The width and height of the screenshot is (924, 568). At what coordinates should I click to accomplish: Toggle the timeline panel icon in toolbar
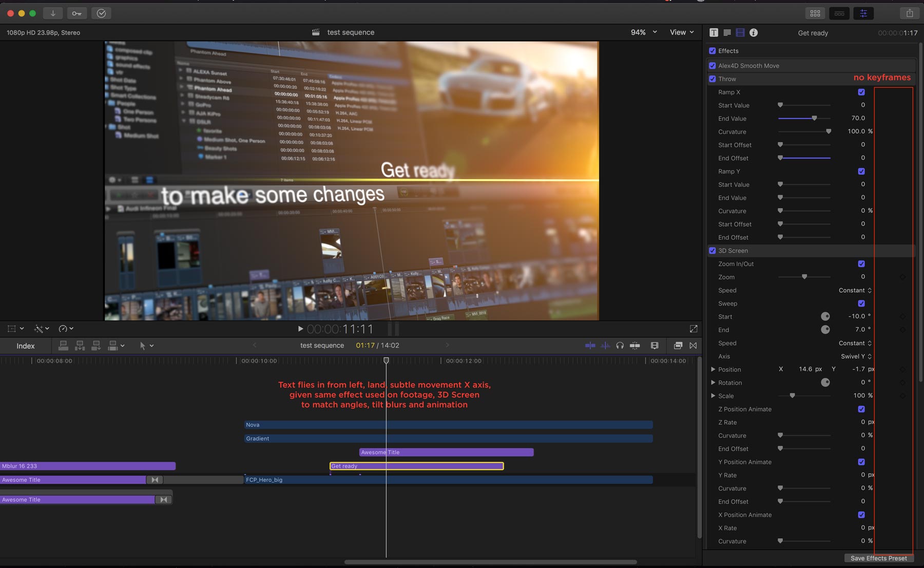(839, 13)
